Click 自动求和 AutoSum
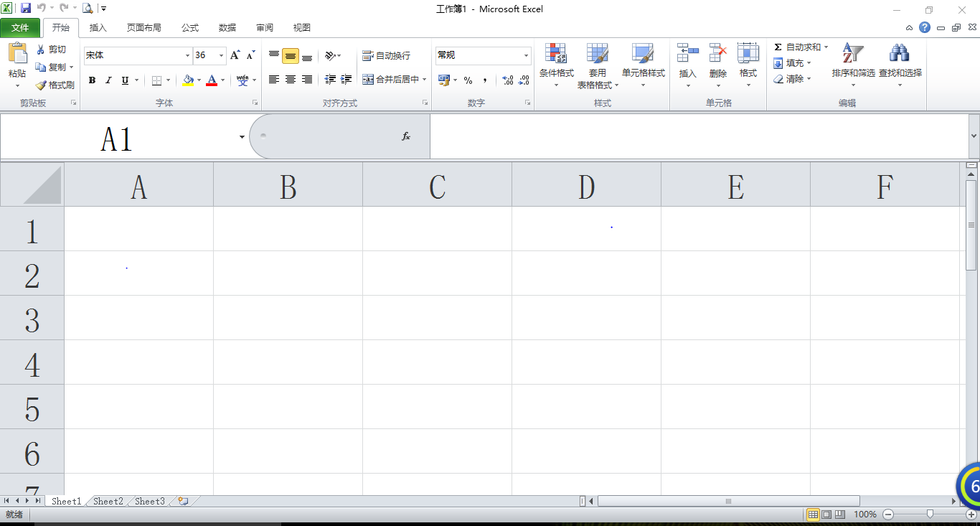 pyautogui.click(x=797, y=47)
